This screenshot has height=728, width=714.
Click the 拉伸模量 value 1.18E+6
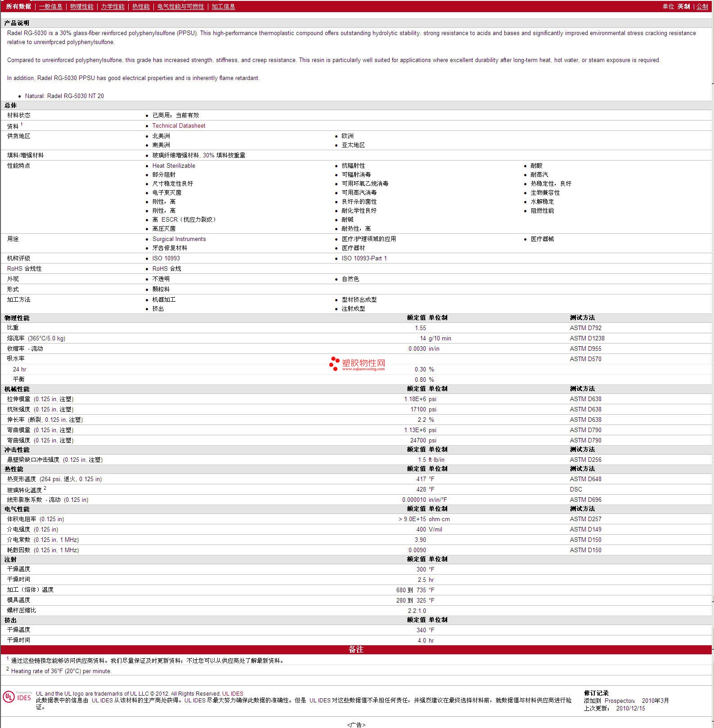(415, 399)
